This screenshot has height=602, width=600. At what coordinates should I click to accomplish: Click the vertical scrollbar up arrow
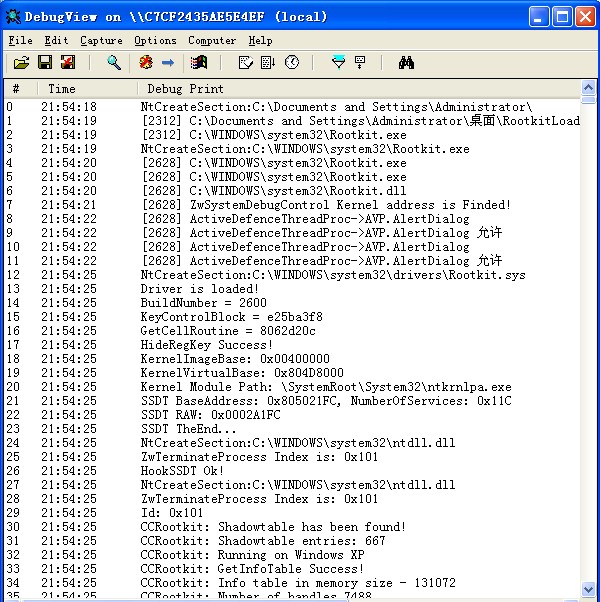pos(588,88)
